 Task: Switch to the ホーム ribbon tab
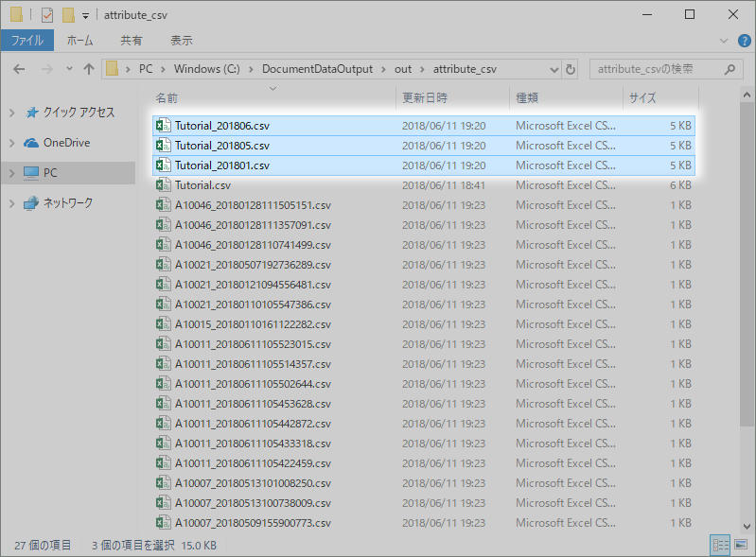click(x=80, y=41)
